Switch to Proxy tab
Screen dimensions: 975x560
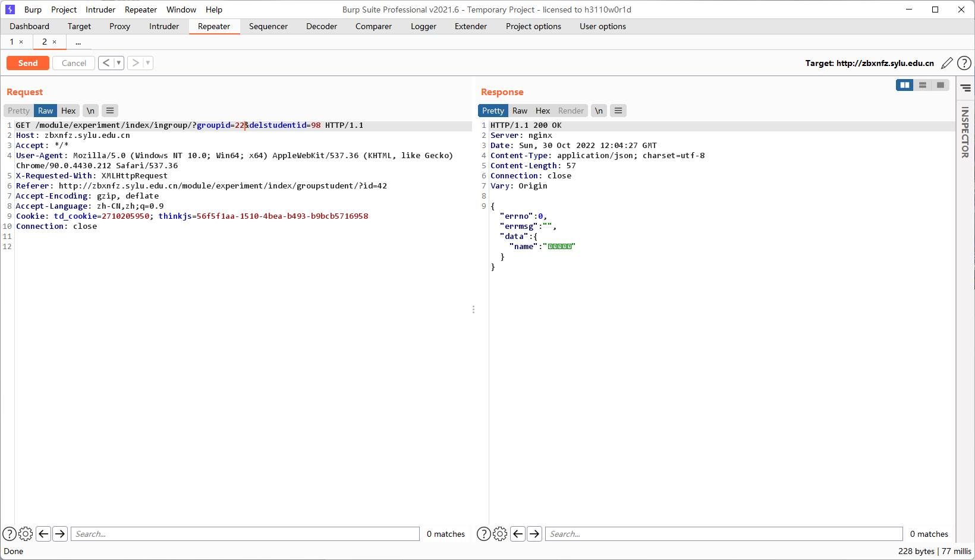click(119, 26)
